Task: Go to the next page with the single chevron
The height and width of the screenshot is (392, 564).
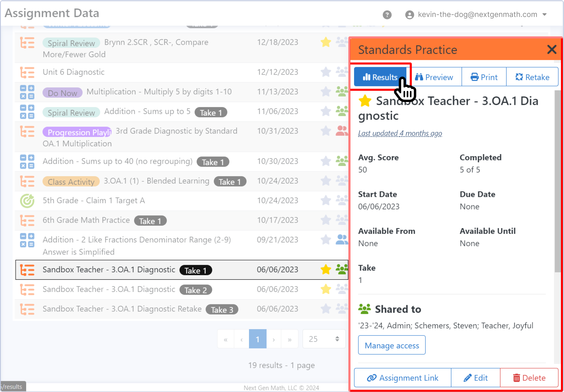Action: (274, 339)
